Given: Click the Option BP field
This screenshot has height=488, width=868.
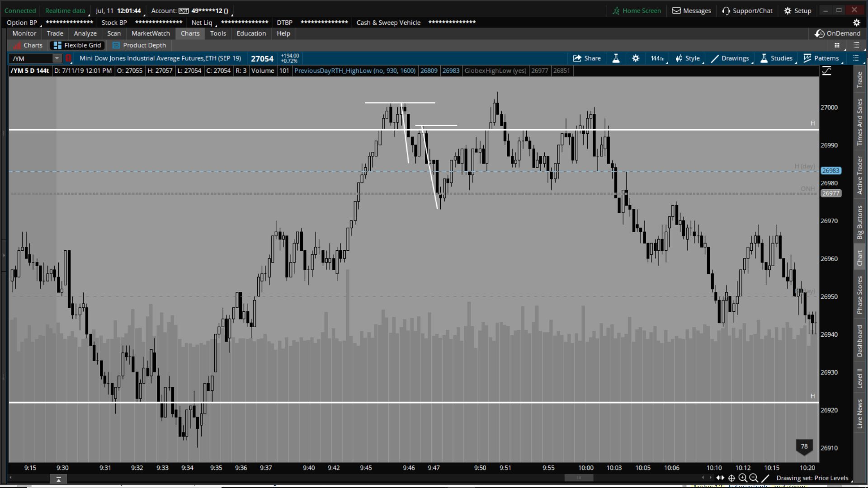Looking at the screenshot, I should tap(50, 23).
